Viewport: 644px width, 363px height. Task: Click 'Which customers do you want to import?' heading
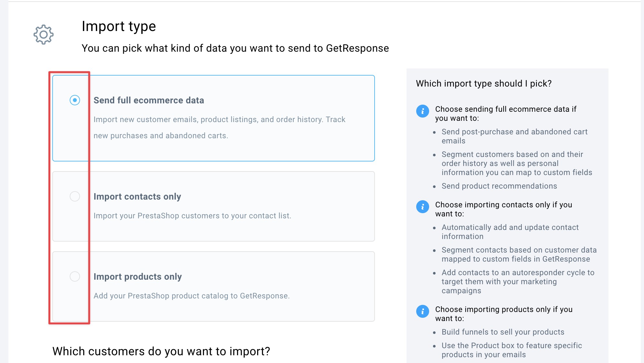click(161, 351)
